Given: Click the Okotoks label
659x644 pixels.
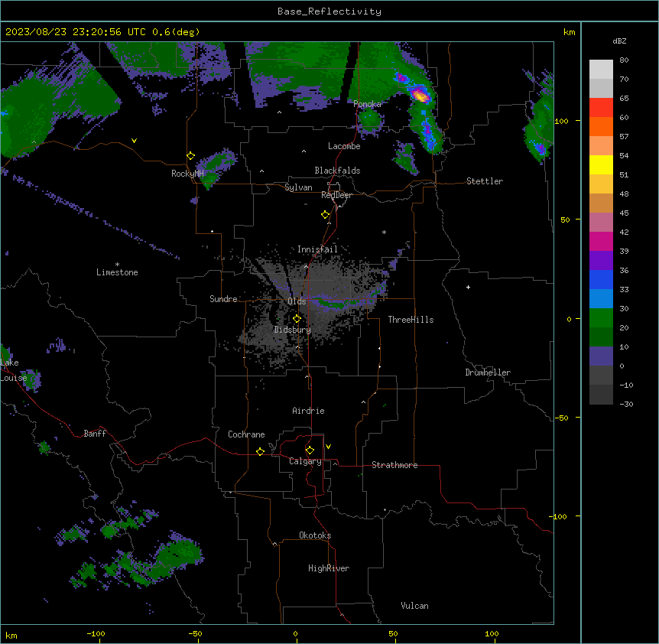Looking at the screenshot, I should 315,535.
